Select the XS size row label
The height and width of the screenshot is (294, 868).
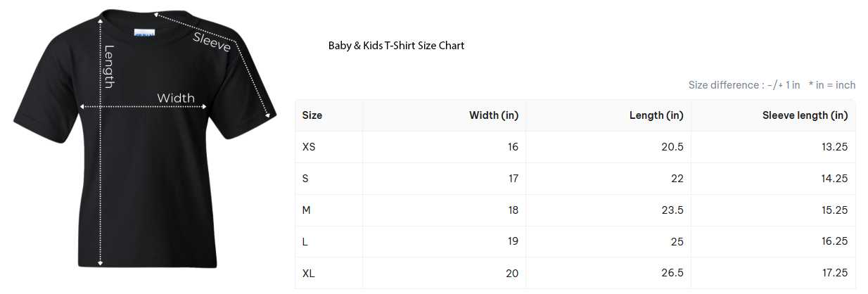click(x=309, y=147)
